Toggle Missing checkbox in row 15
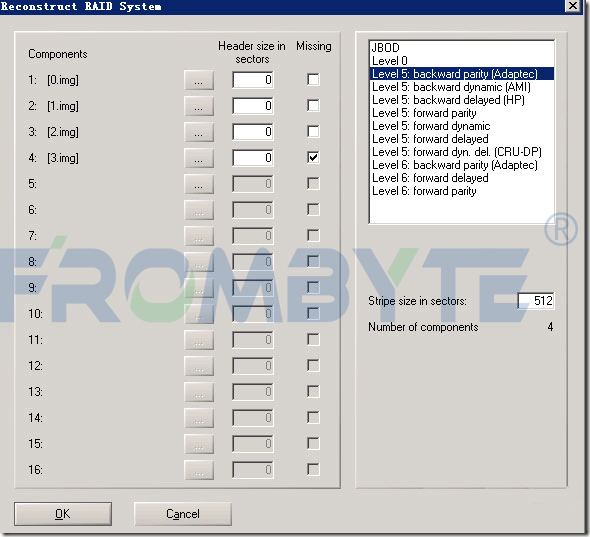590x537 pixels. (313, 443)
